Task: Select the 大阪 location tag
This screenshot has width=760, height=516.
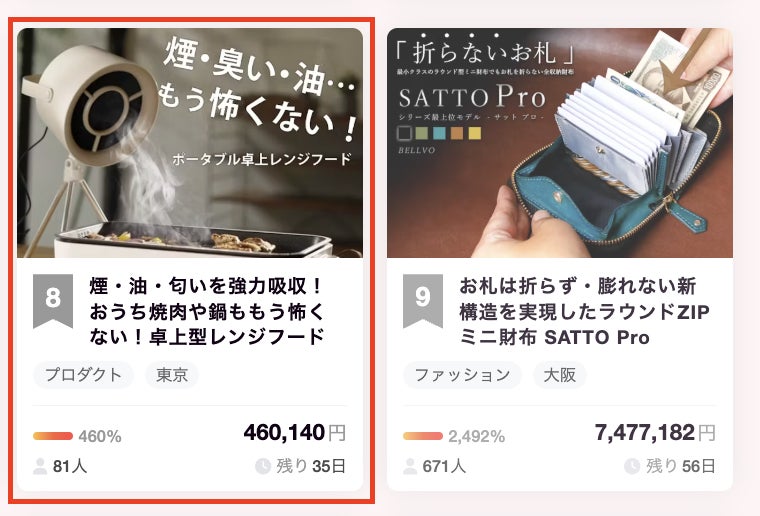Action: point(560,375)
